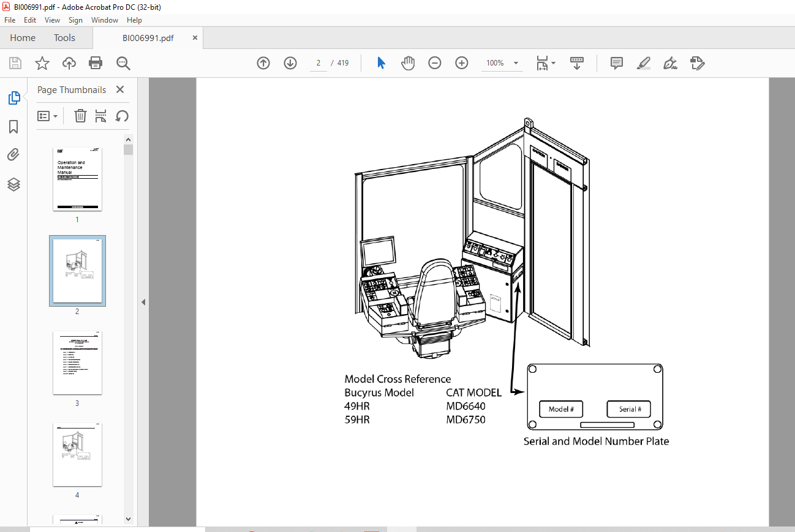Open the redact or stamp tool icon
Viewport: 795px width, 532px height.
coord(697,63)
